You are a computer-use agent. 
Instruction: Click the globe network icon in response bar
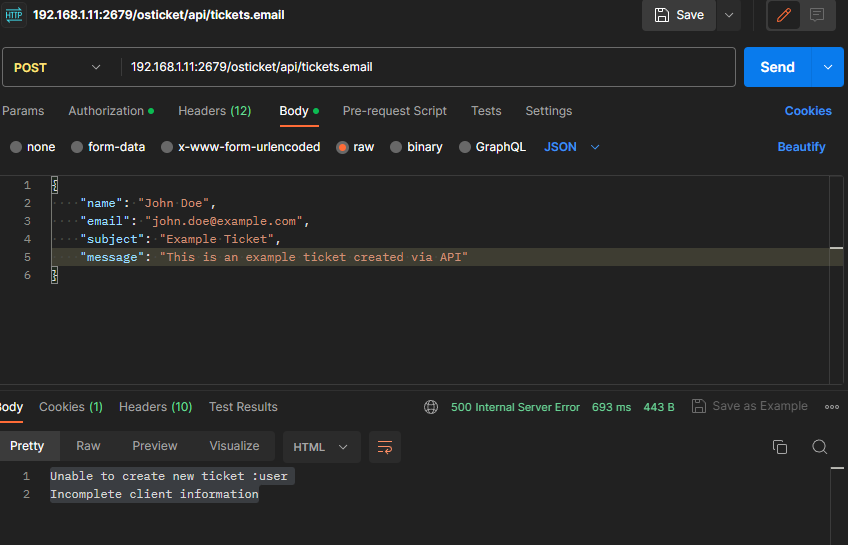431,407
